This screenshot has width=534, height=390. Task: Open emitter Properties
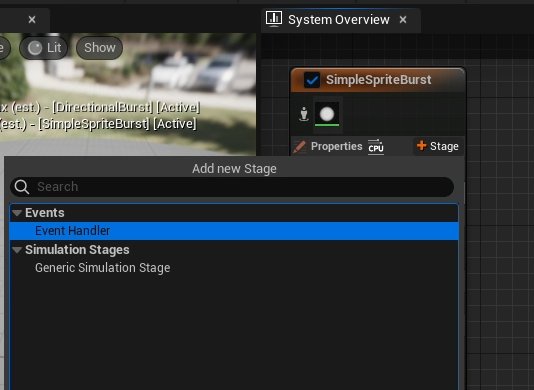[336, 146]
